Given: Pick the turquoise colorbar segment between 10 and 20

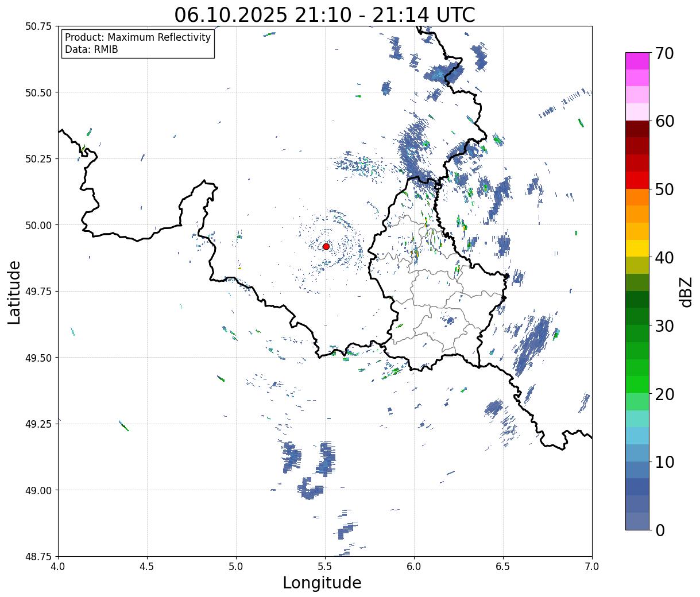Looking at the screenshot, I should 637,418.
